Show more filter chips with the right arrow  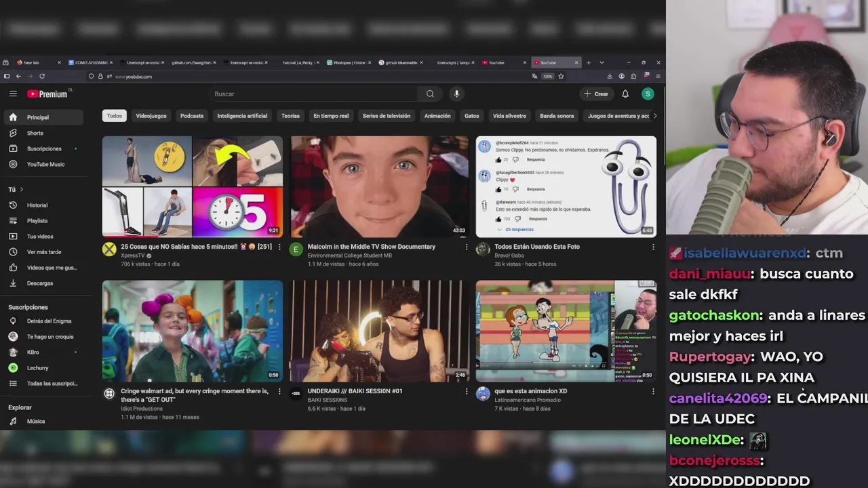654,116
